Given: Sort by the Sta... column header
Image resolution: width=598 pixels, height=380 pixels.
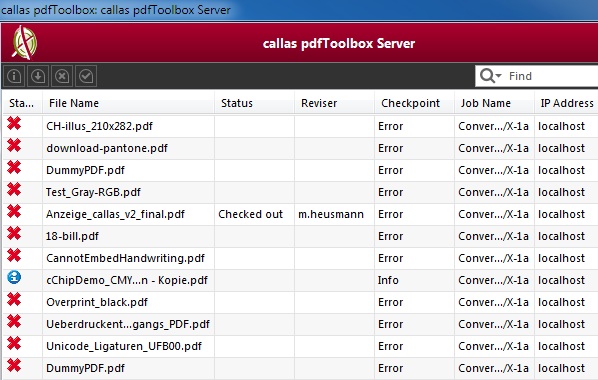Looking at the screenshot, I should 21,103.
